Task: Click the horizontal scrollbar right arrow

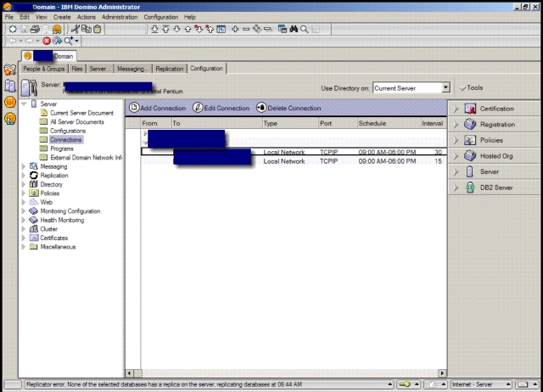Action: click(442, 373)
